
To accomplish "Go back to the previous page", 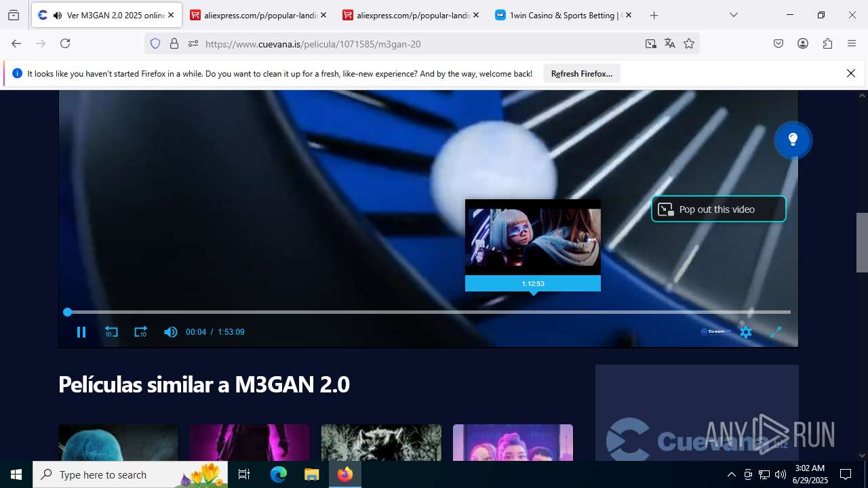I will [x=16, y=43].
